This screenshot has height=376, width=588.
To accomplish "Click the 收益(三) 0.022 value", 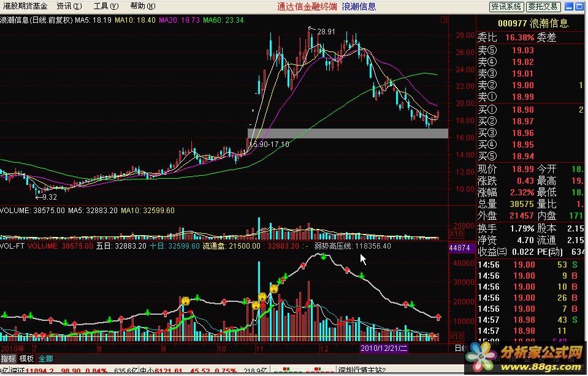I will (x=522, y=252).
